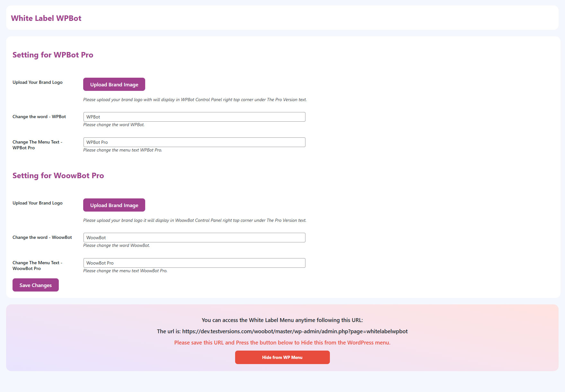Click the 'Change the word - WoowBot' label
The width and height of the screenshot is (565, 392).
click(x=42, y=238)
